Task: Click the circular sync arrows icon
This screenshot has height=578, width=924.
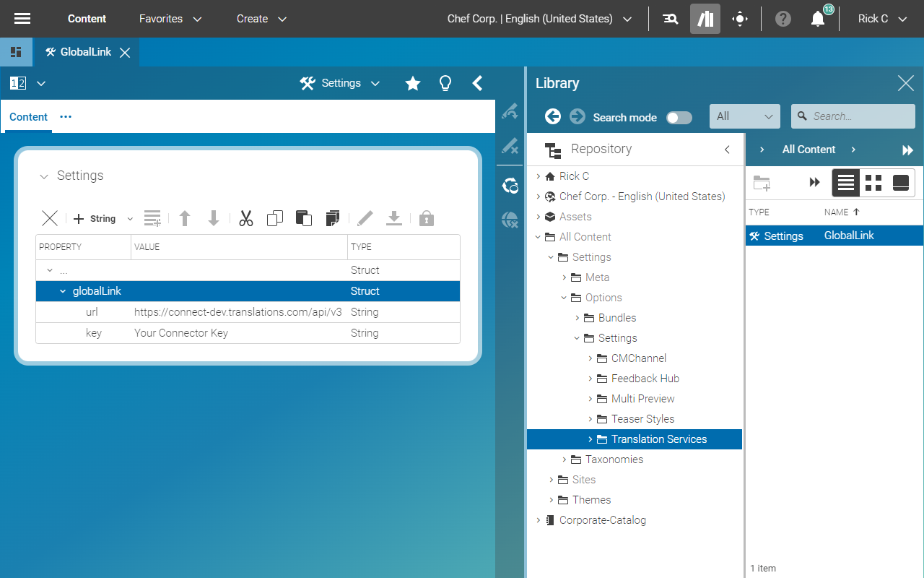Action: [x=510, y=186]
